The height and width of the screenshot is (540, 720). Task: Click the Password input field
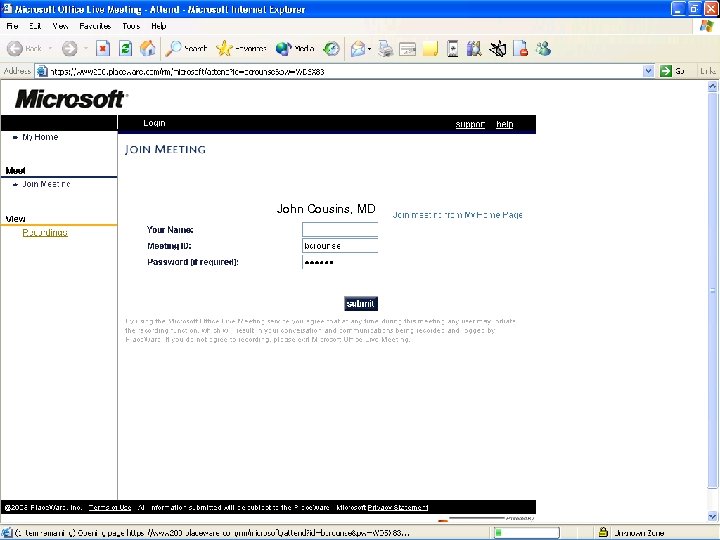point(340,262)
